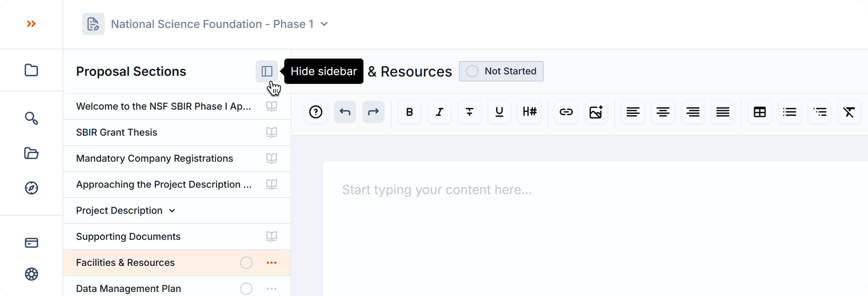Apply italic formatting in toolbar
868x296 pixels.
(x=439, y=112)
